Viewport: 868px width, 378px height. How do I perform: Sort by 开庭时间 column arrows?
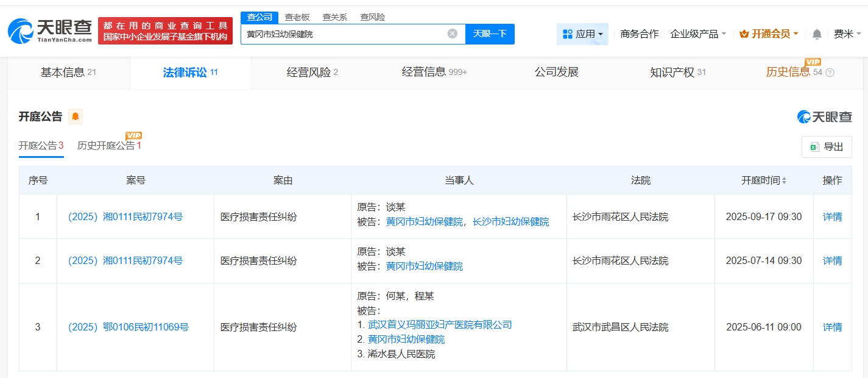point(784,180)
